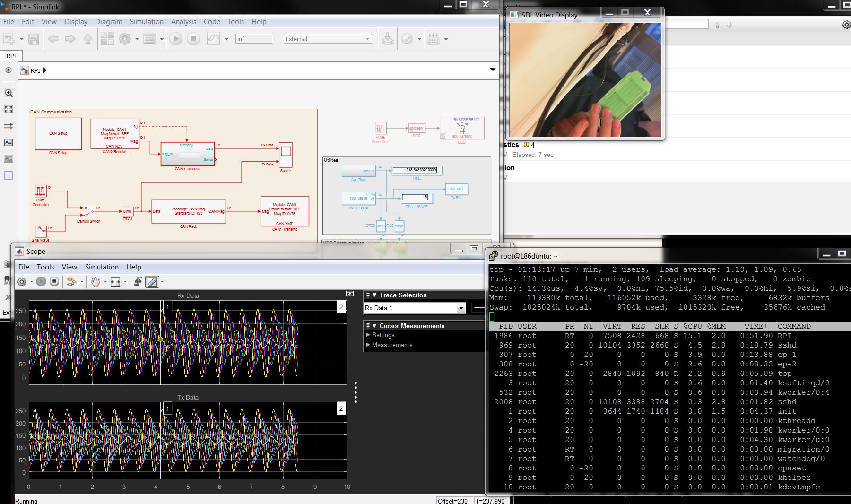Image resolution: width=851 pixels, height=504 pixels.
Task: Toggle the Scope Cursor Measurements ruler button
Action: (152, 282)
